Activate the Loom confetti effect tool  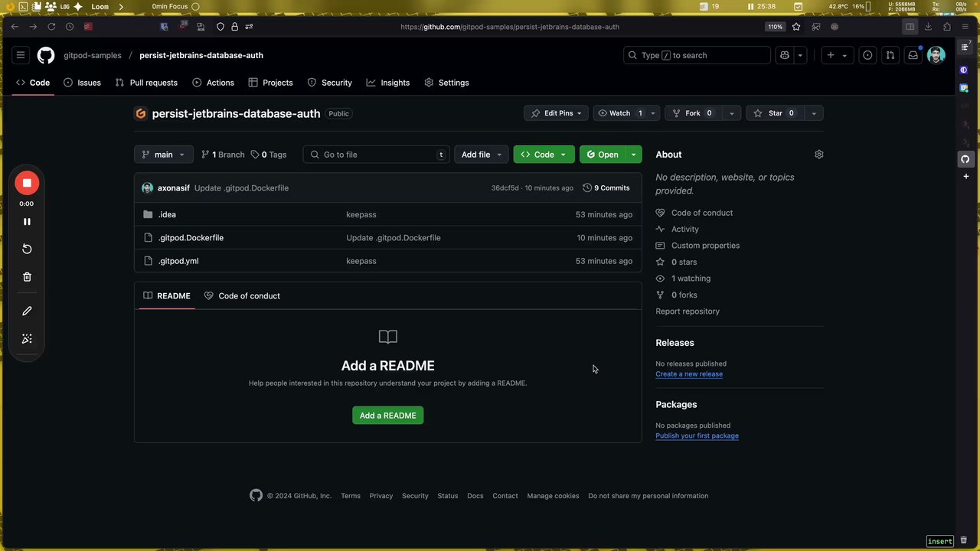click(27, 339)
